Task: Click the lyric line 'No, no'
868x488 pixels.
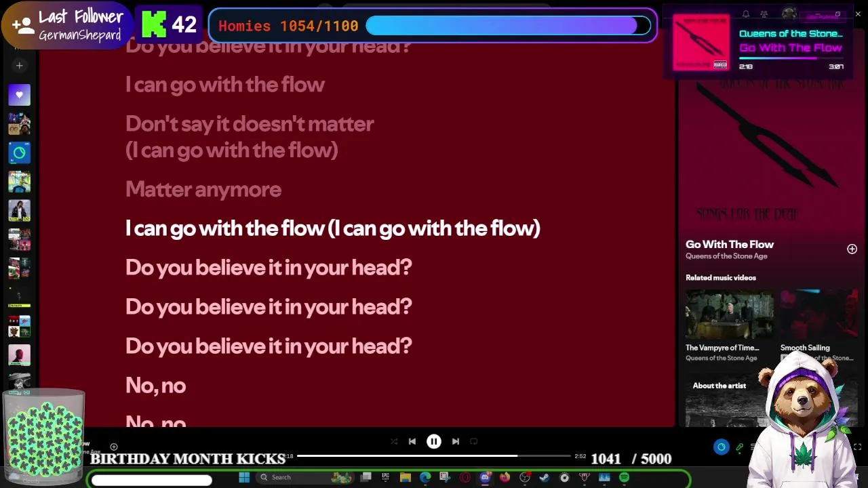Action: pos(155,386)
